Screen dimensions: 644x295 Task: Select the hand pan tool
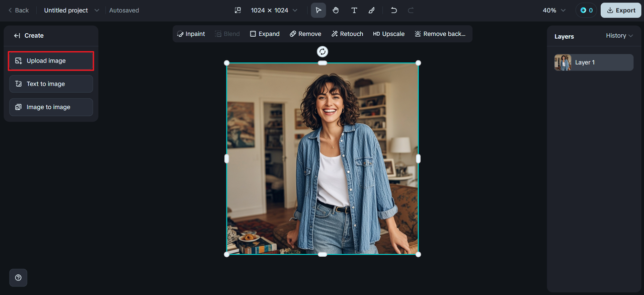tap(336, 10)
